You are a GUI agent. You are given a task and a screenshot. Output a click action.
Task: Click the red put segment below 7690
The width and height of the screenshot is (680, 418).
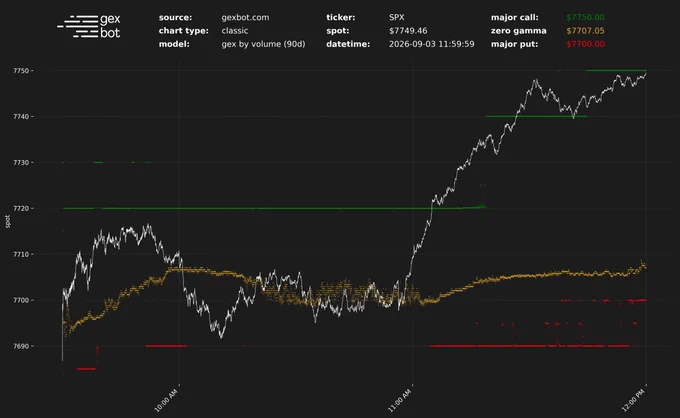[86, 369]
